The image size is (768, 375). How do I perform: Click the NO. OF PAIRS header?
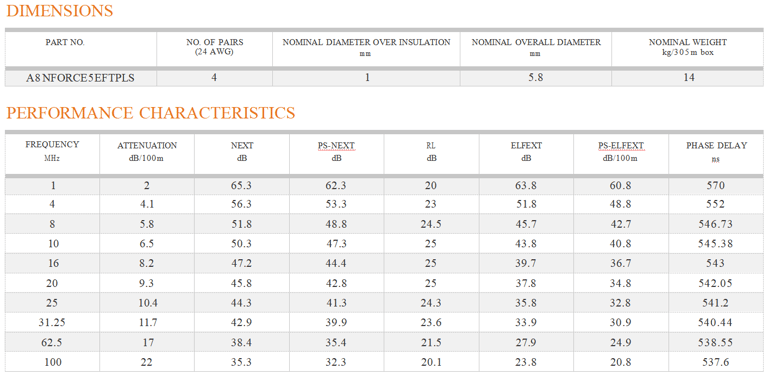pyautogui.click(x=215, y=47)
